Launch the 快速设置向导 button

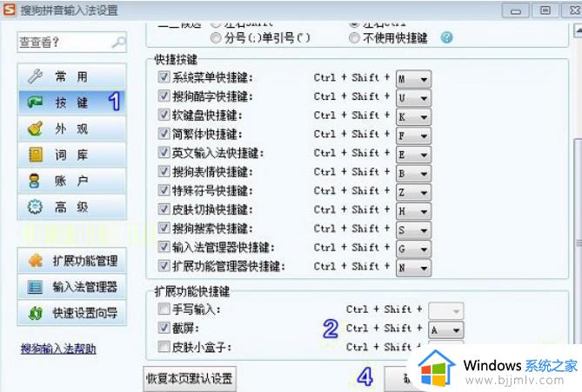coord(71,313)
